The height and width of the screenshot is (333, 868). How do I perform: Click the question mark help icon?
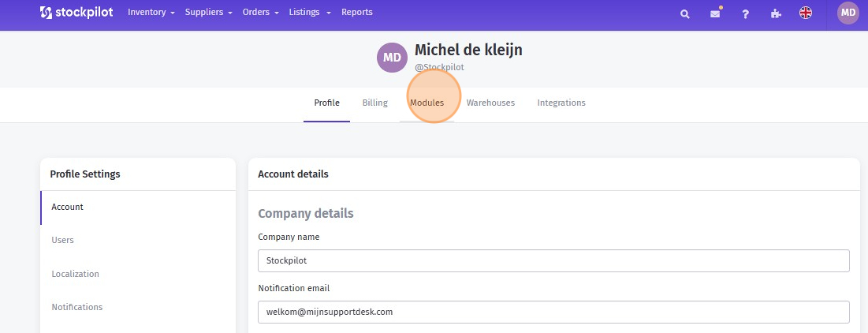[745, 13]
